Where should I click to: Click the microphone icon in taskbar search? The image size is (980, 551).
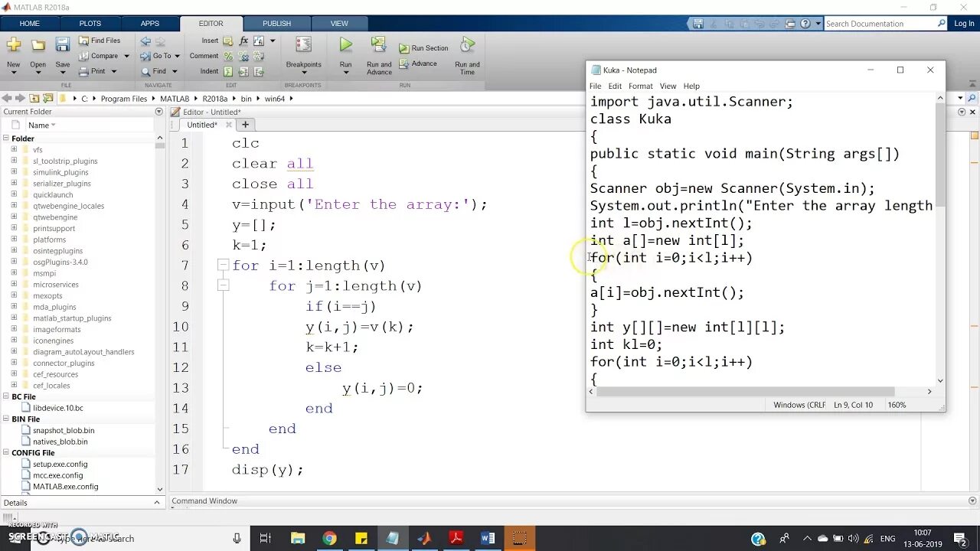click(x=237, y=539)
